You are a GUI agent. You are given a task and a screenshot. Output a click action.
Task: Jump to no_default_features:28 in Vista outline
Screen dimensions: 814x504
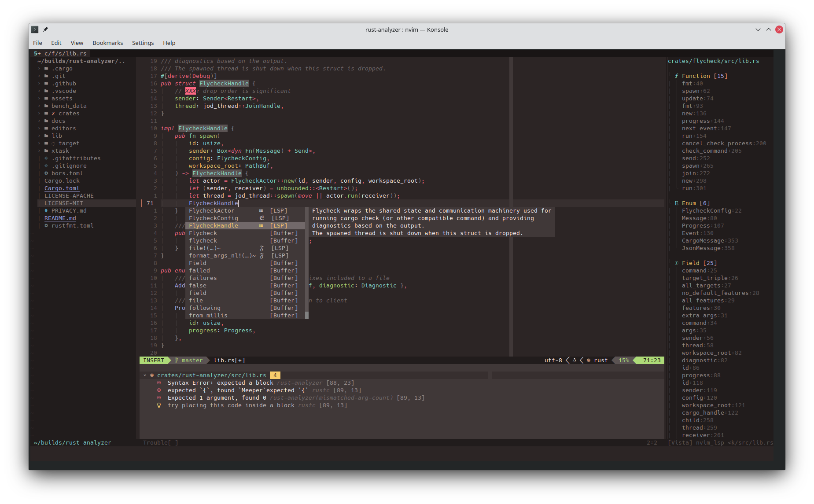(x=721, y=293)
